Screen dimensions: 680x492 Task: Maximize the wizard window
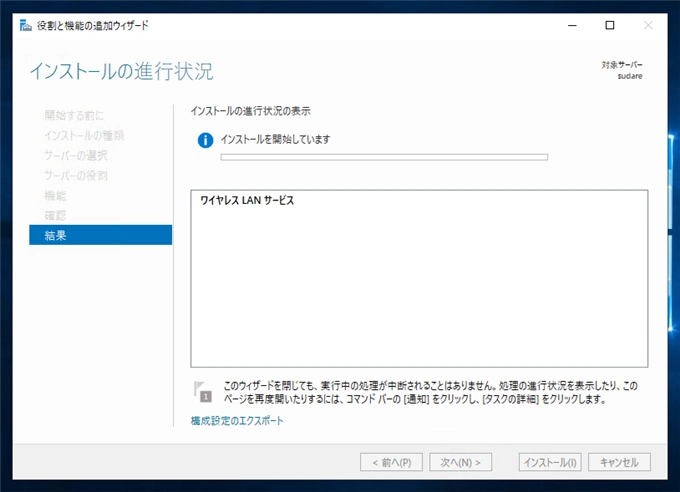(x=610, y=26)
